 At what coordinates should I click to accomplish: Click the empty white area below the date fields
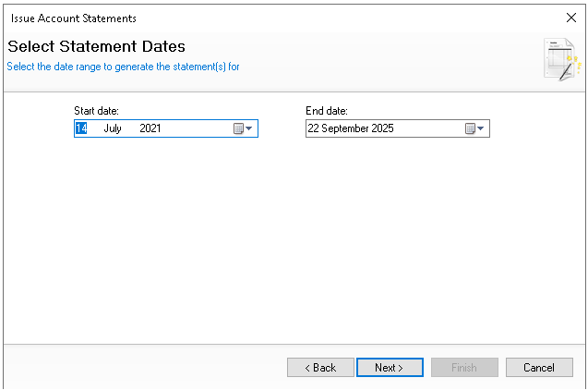(294, 240)
